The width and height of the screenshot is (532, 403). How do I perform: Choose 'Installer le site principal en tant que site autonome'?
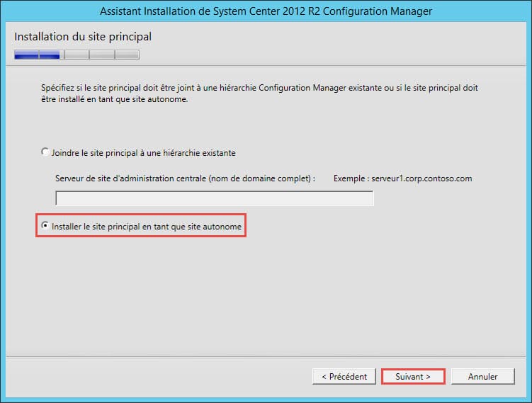coord(46,227)
